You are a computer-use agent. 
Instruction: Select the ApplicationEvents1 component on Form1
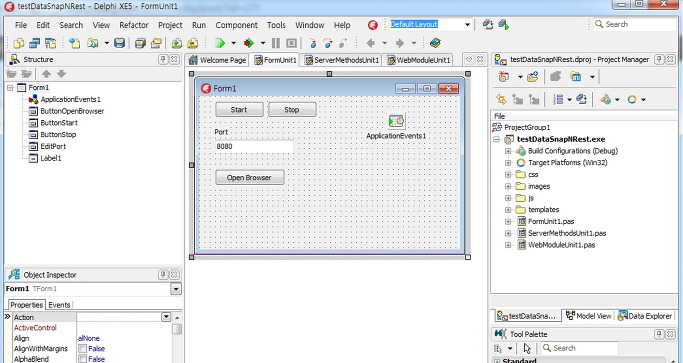point(396,121)
